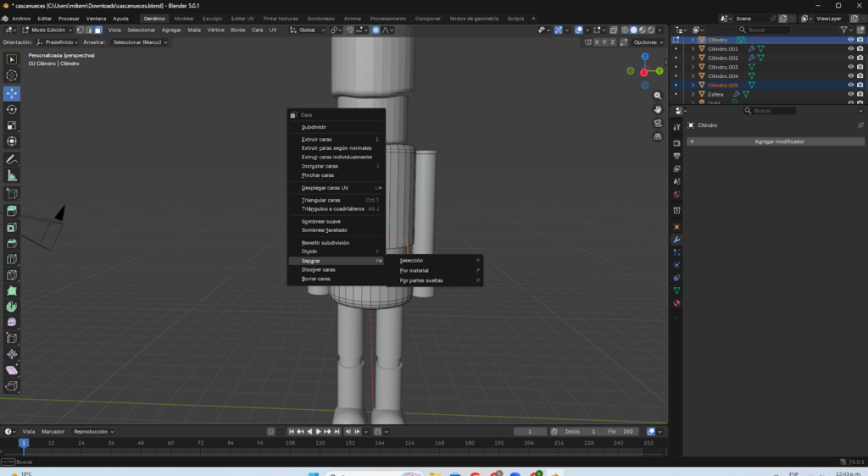
Task: Click Agregar modificador button
Action: [778, 141]
